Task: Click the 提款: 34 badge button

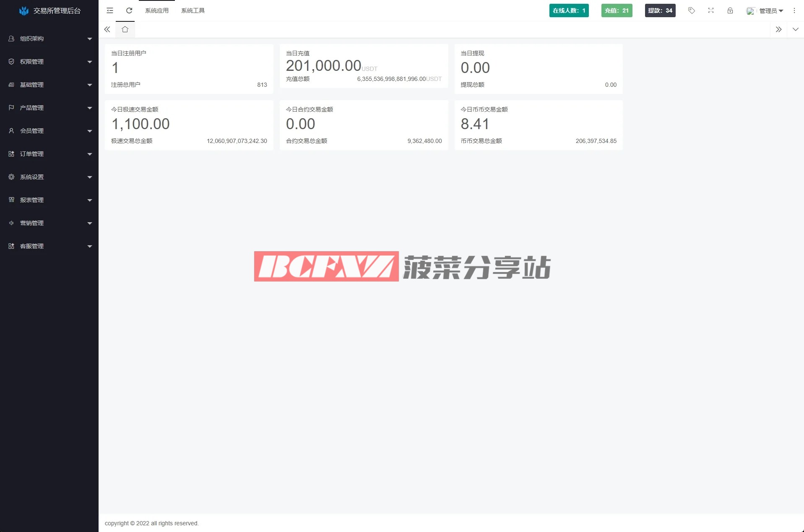Action: coord(660,10)
